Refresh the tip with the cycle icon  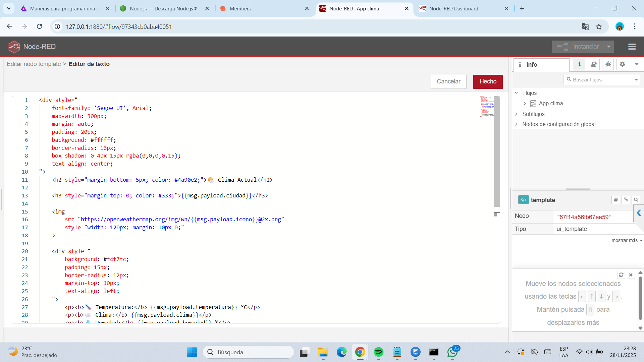pyautogui.click(x=621, y=275)
